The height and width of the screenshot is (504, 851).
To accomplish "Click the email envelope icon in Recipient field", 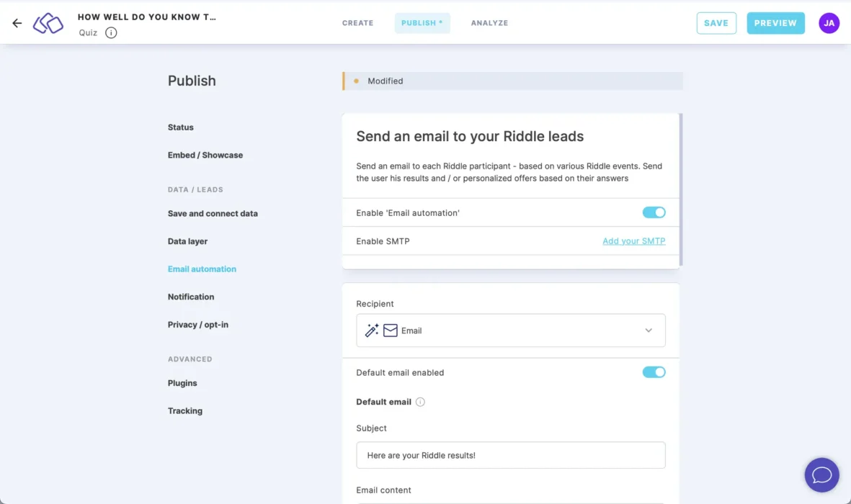I will (390, 330).
